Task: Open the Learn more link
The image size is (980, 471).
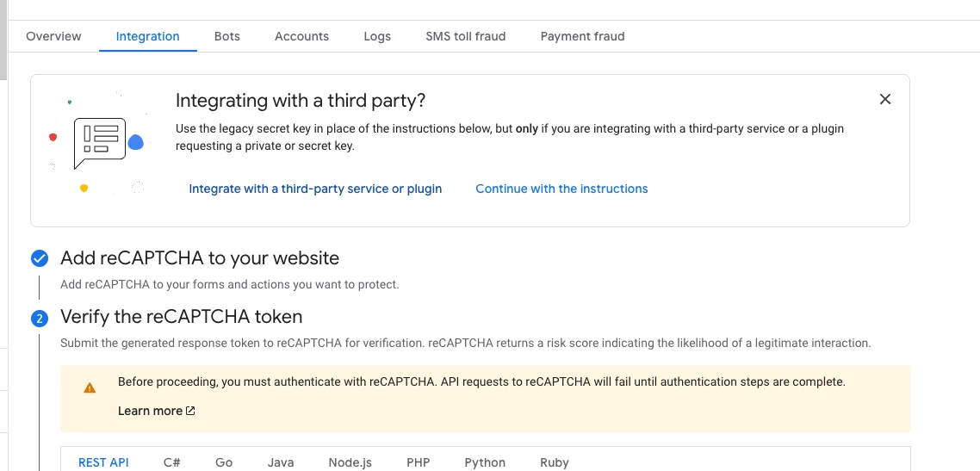Action: (150, 411)
